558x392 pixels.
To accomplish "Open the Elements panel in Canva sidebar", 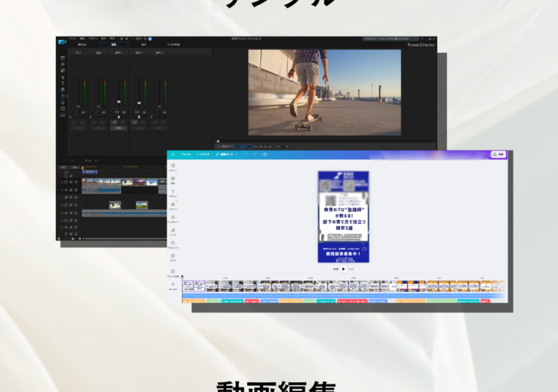I will coord(173,179).
